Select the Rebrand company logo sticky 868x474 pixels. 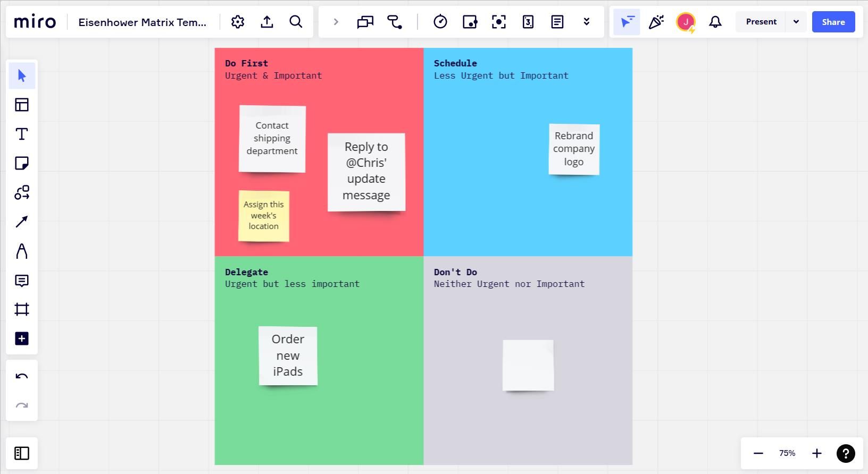[574, 149]
